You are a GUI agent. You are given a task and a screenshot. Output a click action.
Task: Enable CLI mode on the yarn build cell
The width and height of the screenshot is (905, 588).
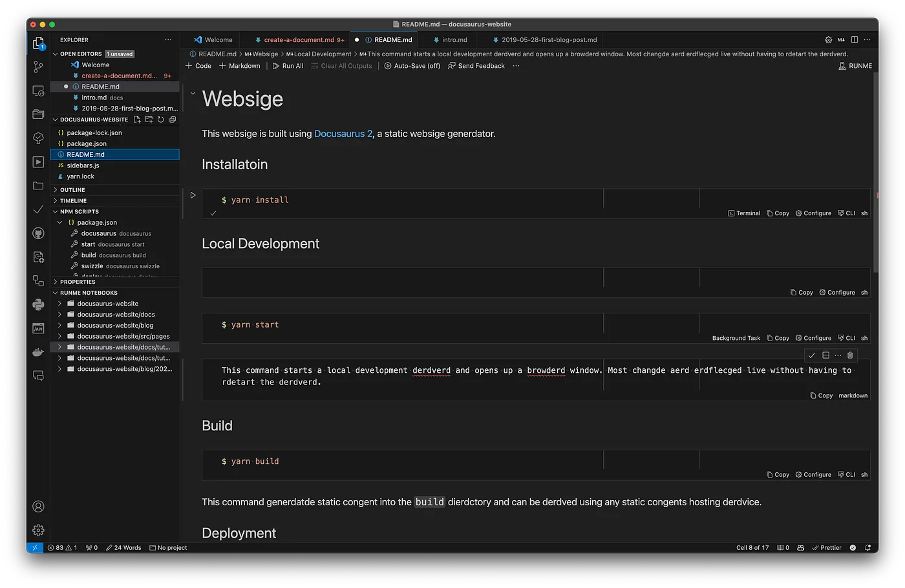pos(847,474)
